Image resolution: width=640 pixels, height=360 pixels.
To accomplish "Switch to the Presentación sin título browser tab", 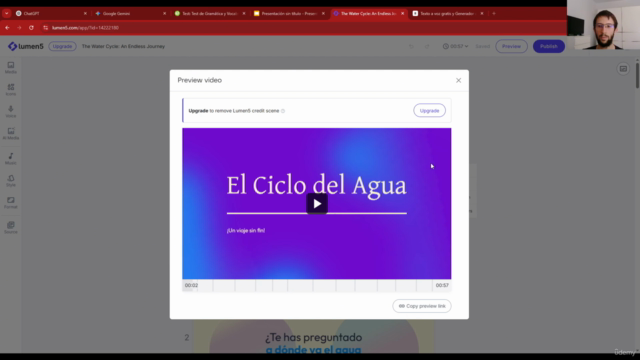I will click(x=289, y=13).
